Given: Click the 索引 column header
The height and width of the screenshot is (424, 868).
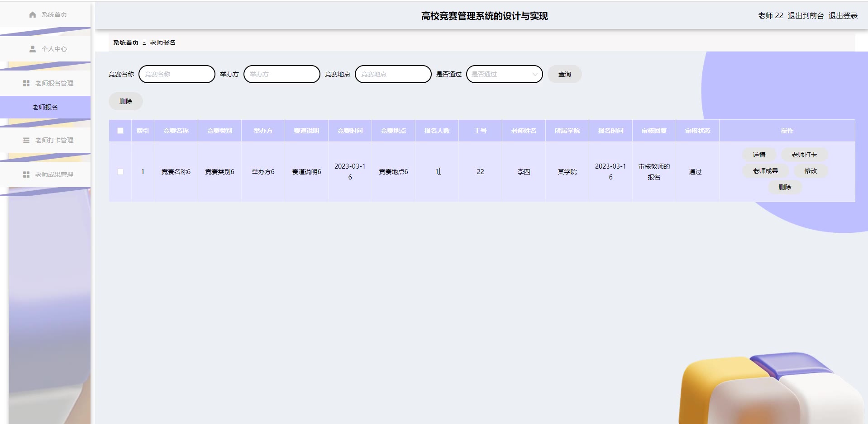Looking at the screenshot, I should pos(143,131).
